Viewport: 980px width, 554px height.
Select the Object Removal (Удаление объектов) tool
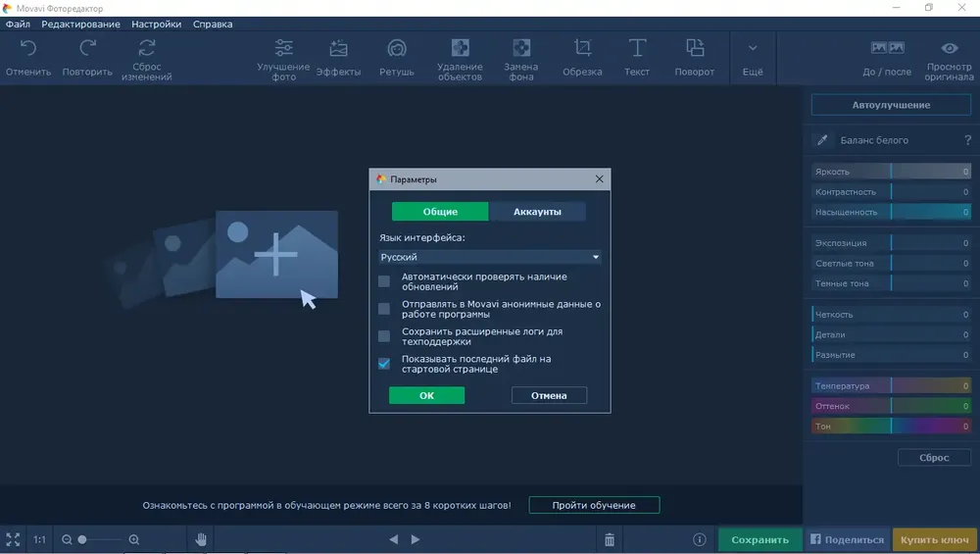(x=460, y=56)
